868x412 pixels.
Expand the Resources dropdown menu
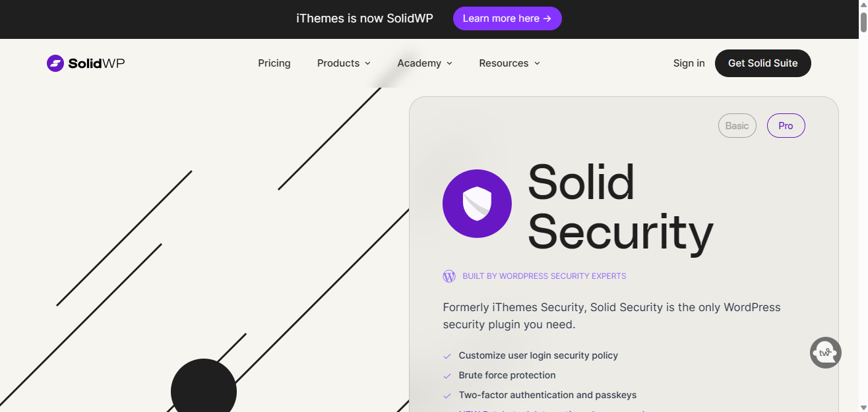[509, 63]
